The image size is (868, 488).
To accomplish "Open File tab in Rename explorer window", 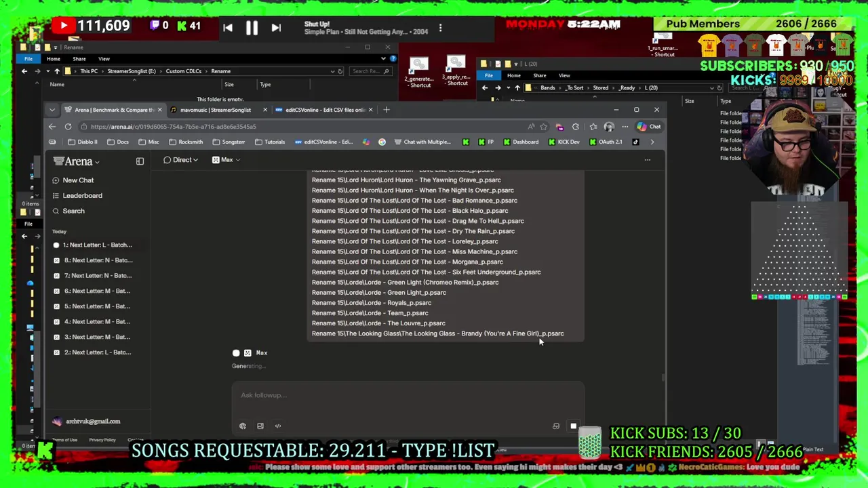I will tap(28, 59).
